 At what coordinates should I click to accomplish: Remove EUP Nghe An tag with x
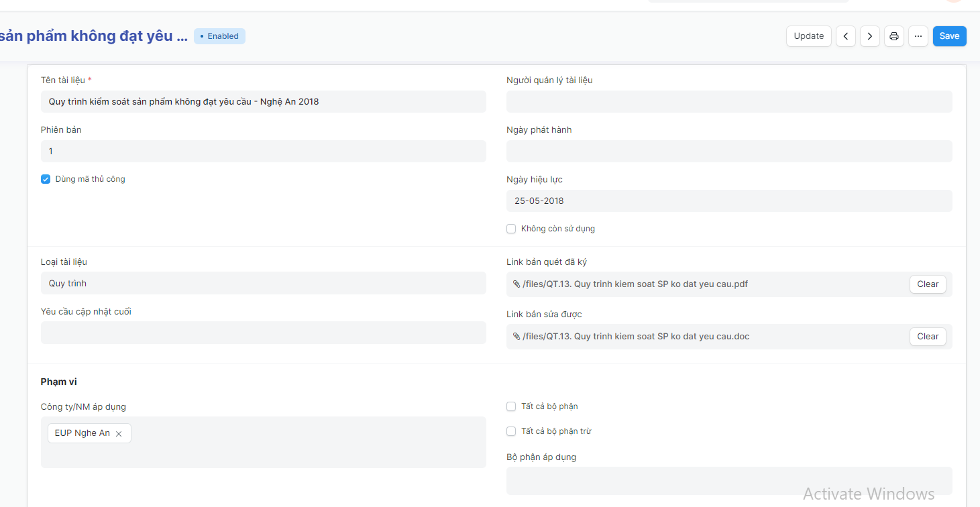119,434
